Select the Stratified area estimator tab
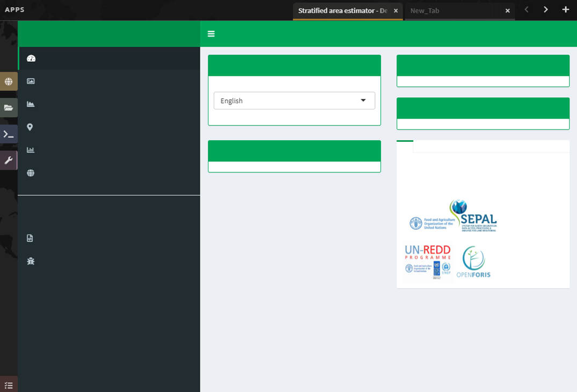Screen dimensions: 577x392 click(x=342, y=11)
